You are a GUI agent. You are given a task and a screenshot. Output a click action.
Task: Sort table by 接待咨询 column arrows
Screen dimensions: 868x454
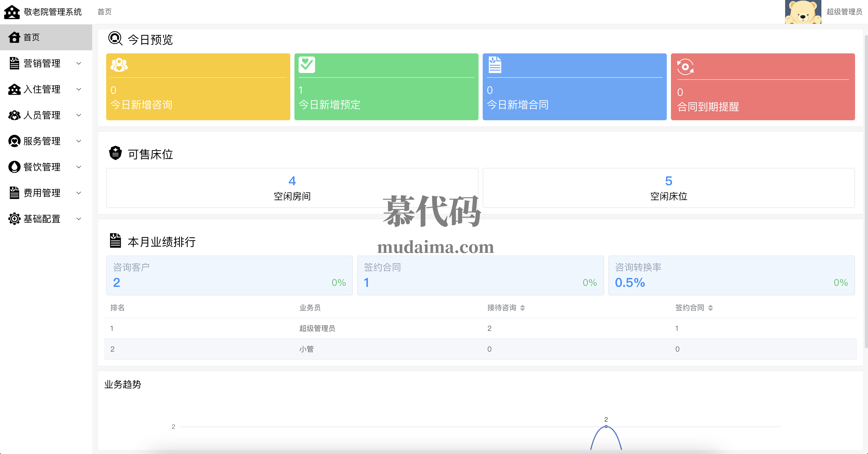coord(522,308)
